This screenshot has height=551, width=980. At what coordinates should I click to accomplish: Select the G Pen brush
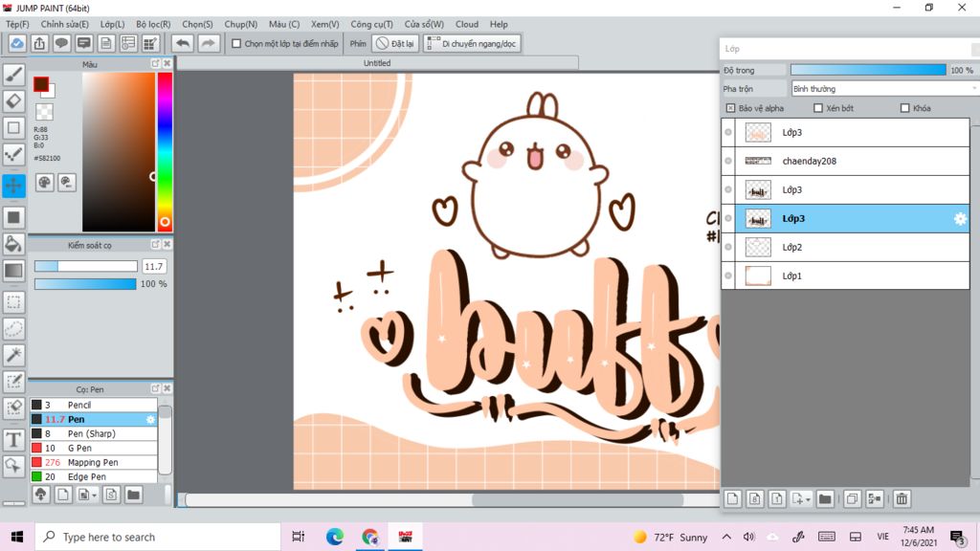(x=94, y=448)
